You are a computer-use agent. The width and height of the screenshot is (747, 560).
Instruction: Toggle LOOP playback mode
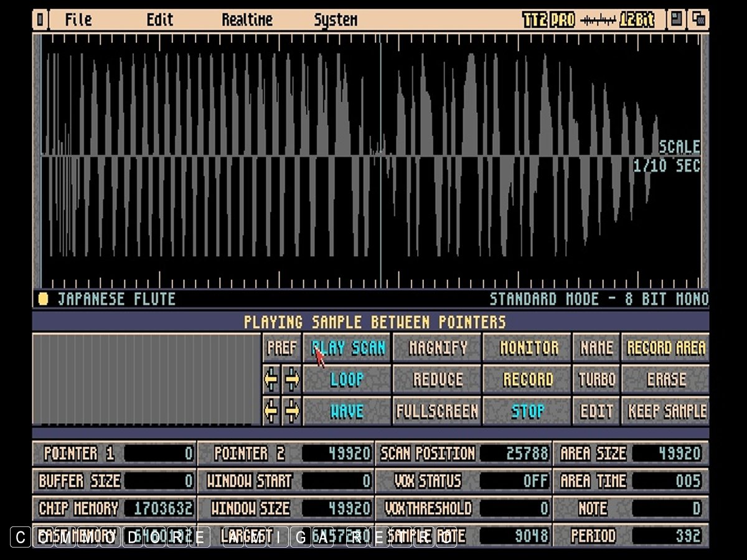point(347,380)
